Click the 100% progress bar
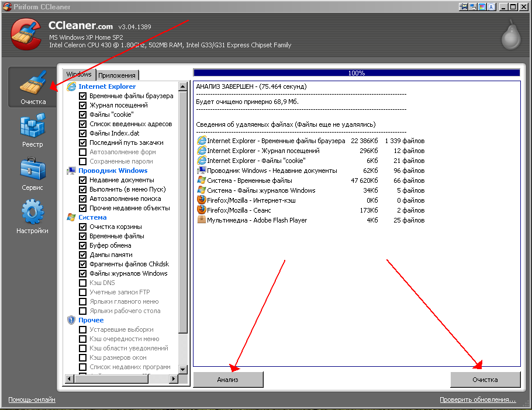Screen dimensions: 532x410 tap(357, 73)
